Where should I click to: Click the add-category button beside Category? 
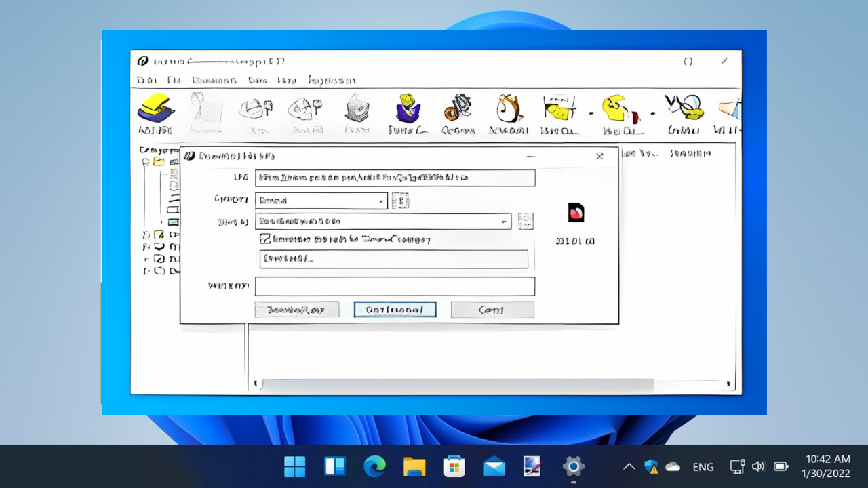(401, 201)
